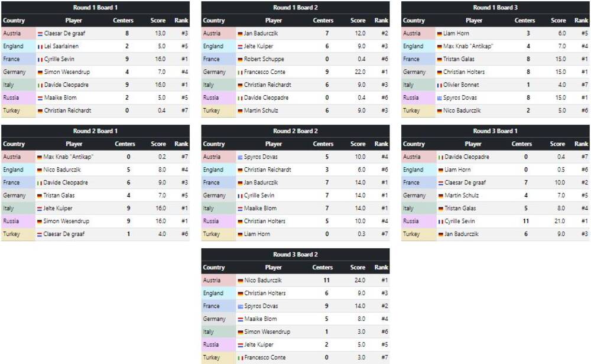Click Max Knab's flag in Round 2 Board 1
This screenshot has width=591, height=364.
tap(40, 157)
